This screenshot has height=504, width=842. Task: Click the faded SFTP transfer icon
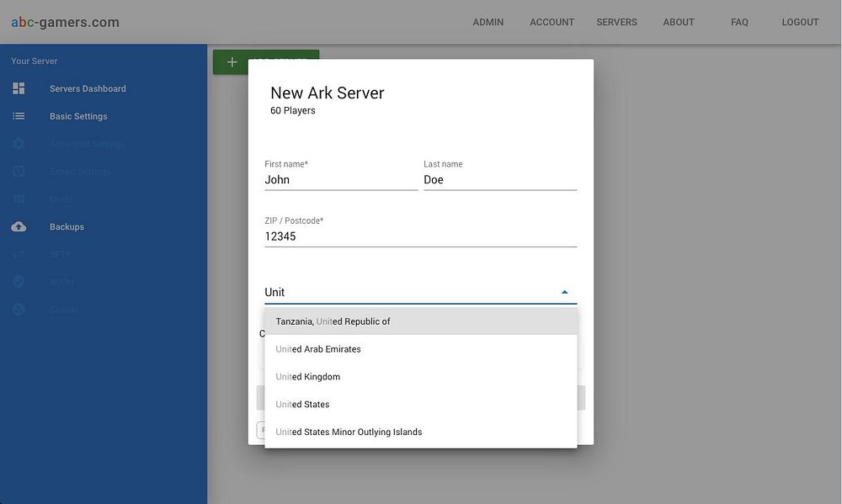click(19, 254)
